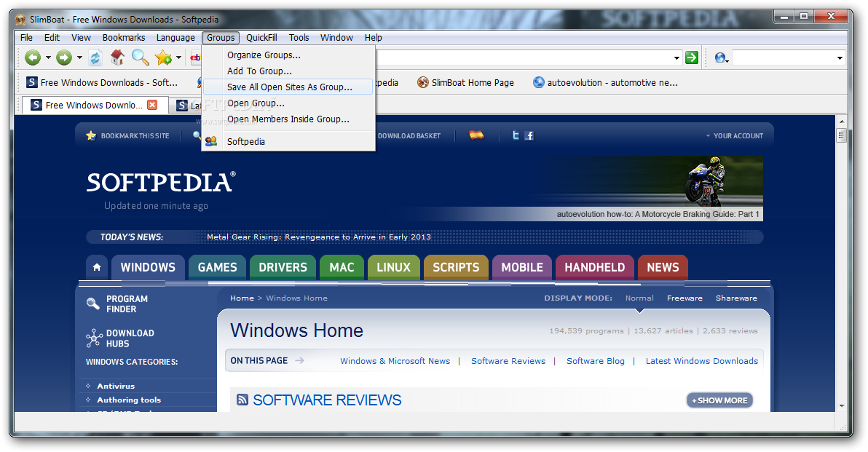The height and width of the screenshot is (452, 868).
Task: Open the QuickFill menu
Action: pos(261,38)
